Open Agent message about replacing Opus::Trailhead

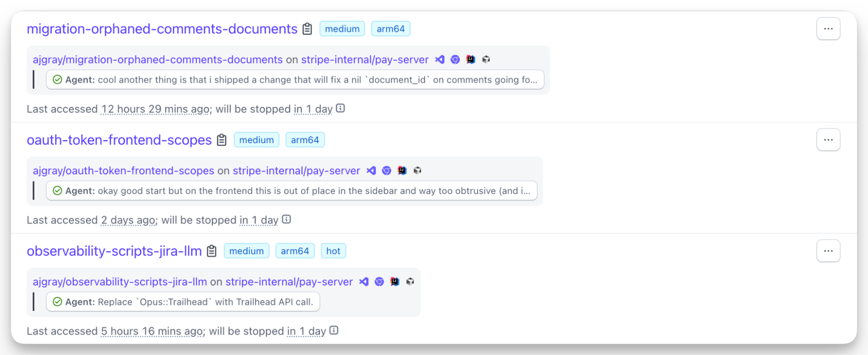click(x=183, y=302)
